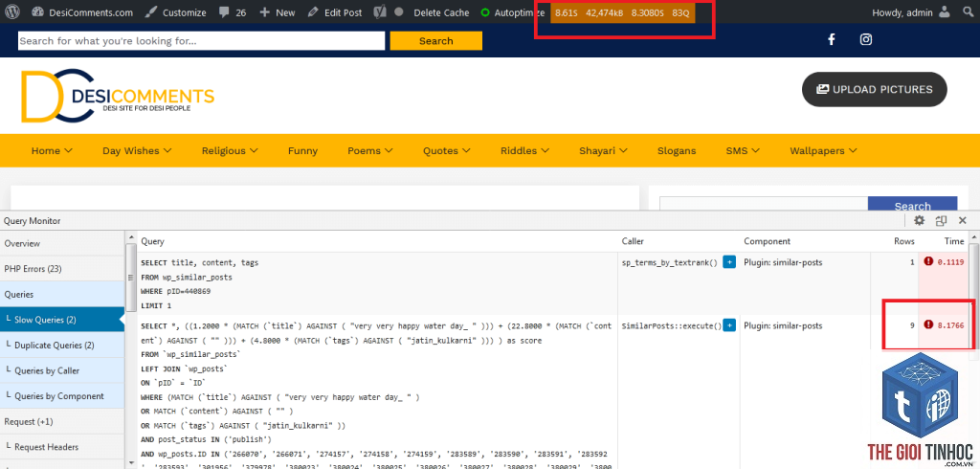The width and height of the screenshot is (980, 469).
Task: Expand SimilarPosts::execute() caller stack
Action: point(728,325)
